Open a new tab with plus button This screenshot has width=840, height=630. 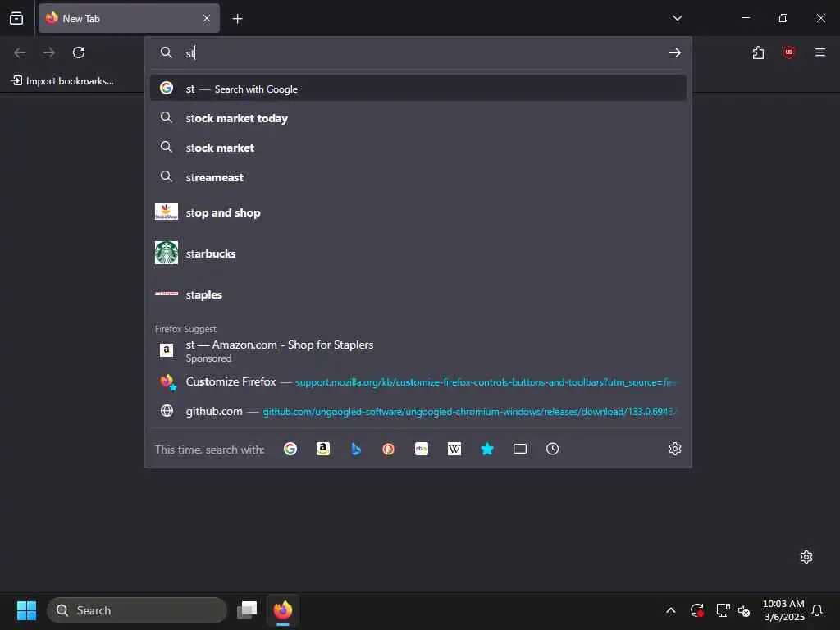(x=237, y=19)
